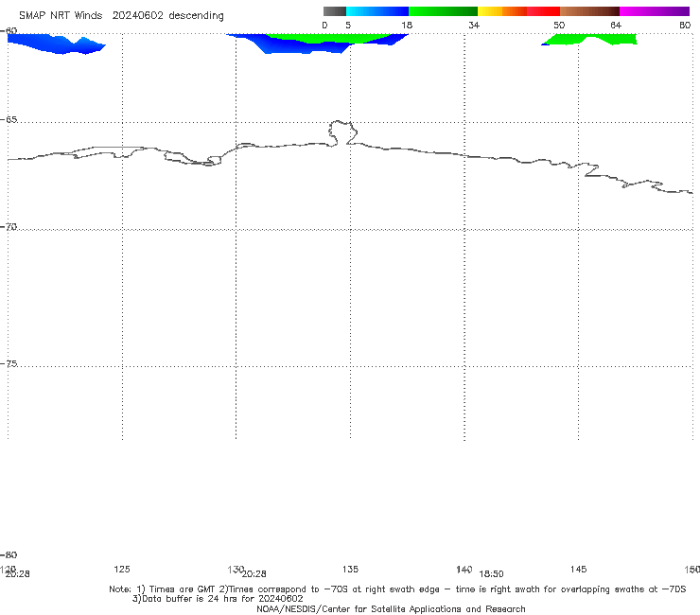Click the "20:28" time beside the 130 label
This screenshot has width=700, height=615.
click(254, 574)
